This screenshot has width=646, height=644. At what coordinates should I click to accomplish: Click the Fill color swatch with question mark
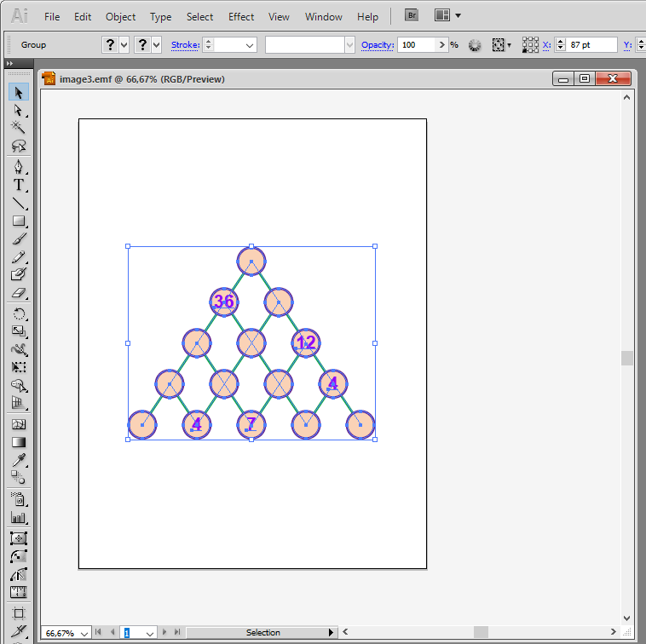(111, 45)
